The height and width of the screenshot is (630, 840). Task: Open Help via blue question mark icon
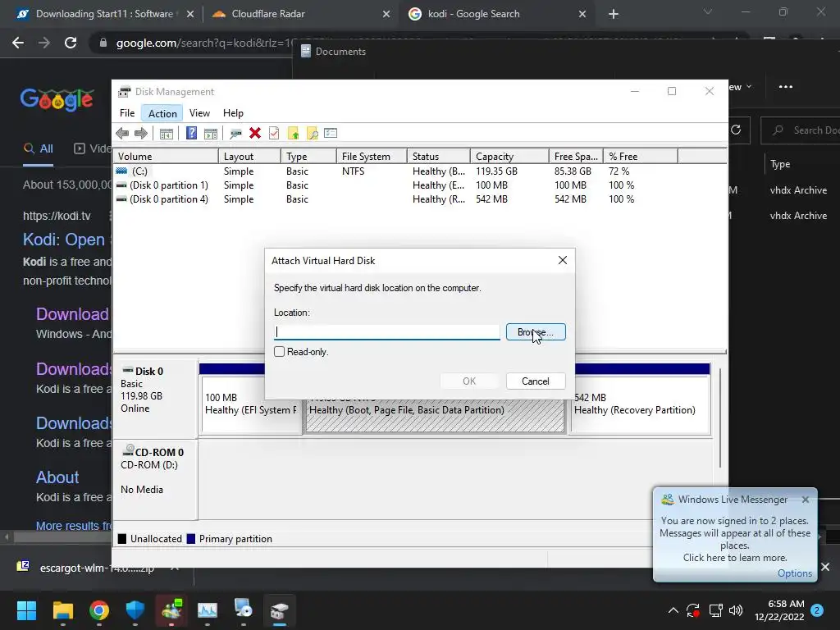click(x=191, y=133)
